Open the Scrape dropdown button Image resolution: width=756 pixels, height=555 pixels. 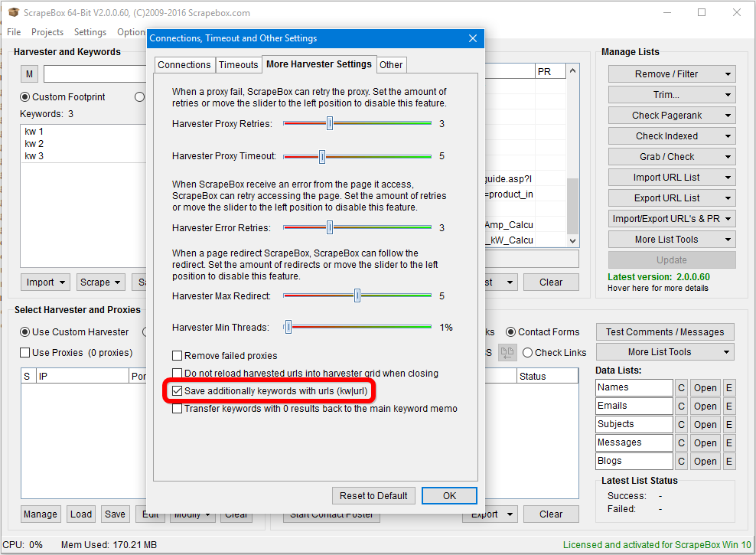[101, 282]
